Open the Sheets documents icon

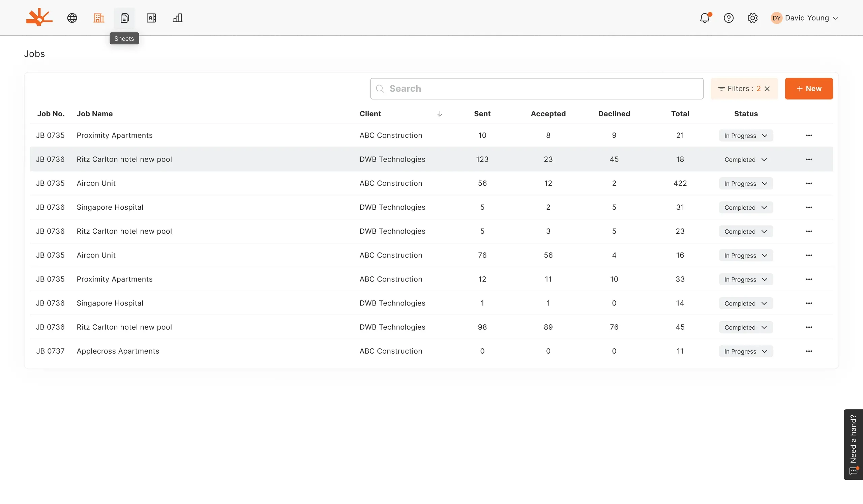coord(125,18)
